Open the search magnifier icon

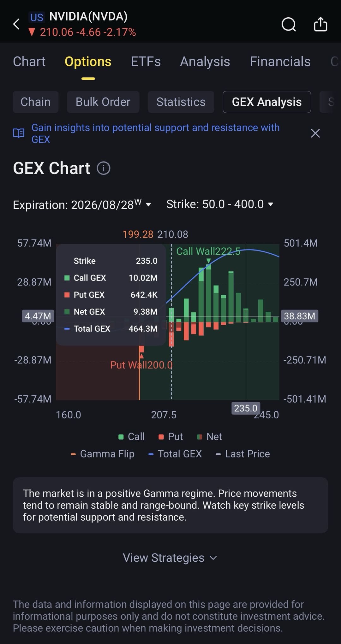point(289,24)
